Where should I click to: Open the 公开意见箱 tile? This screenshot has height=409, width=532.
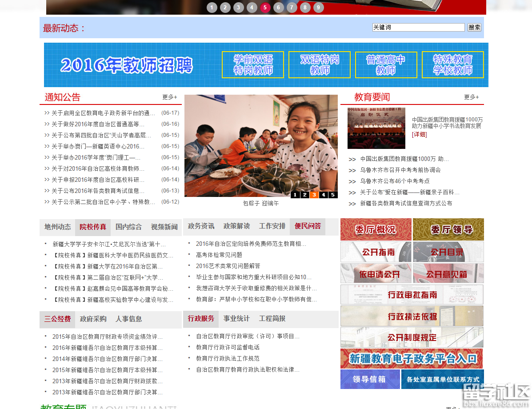[x=448, y=273]
